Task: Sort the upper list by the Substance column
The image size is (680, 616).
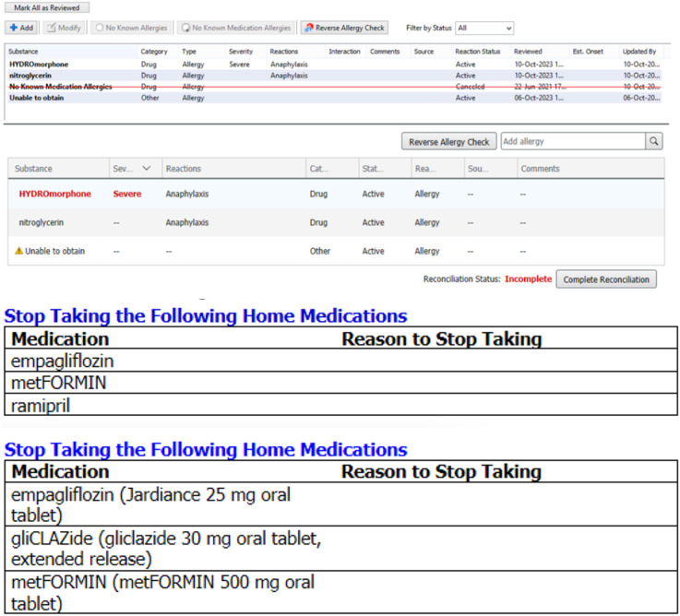Action: click(x=24, y=52)
